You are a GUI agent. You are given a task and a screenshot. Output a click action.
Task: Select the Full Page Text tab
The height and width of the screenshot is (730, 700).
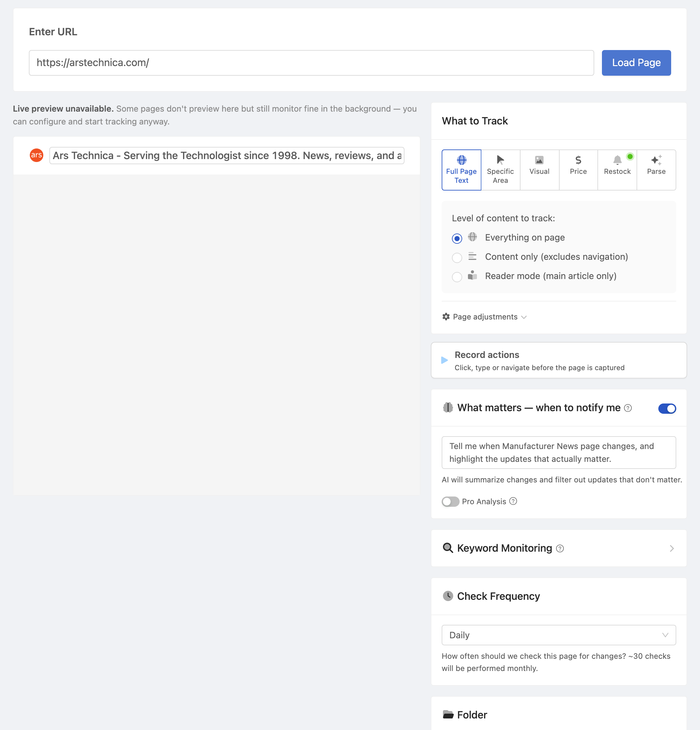[x=461, y=170]
